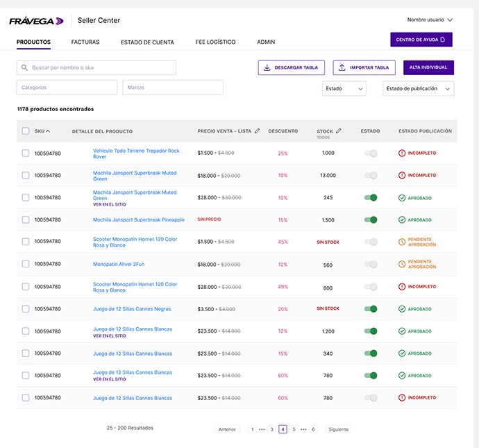The height and width of the screenshot is (448, 479).
Task: Click the Alta Individual button
Action: [428, 67]
